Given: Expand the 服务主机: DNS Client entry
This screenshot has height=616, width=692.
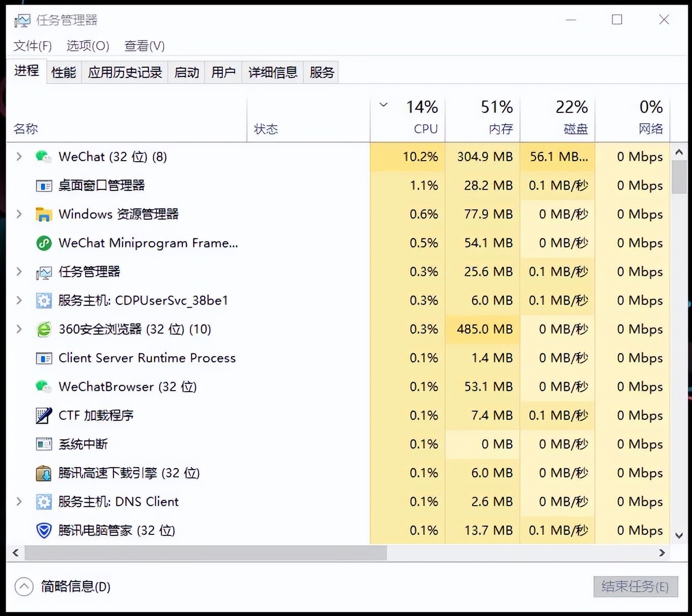Looking at the screenshot, I should pos(19,502).
